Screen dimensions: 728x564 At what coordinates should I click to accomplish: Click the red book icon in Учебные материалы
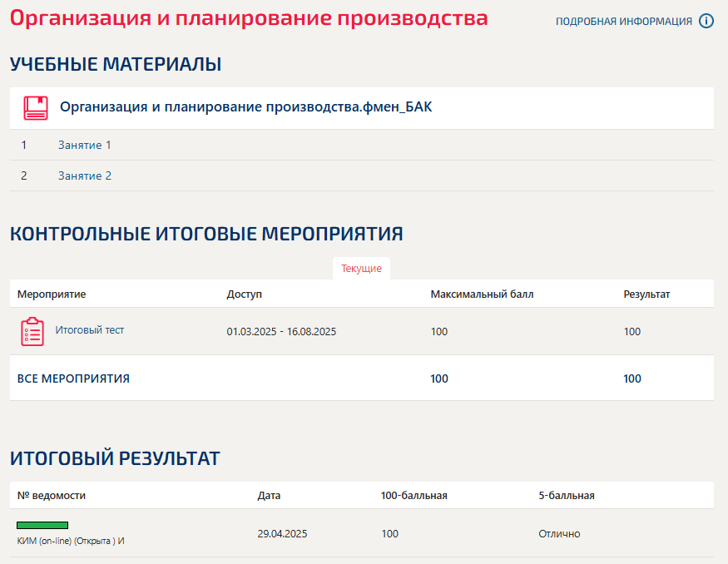tap(36, 108)
